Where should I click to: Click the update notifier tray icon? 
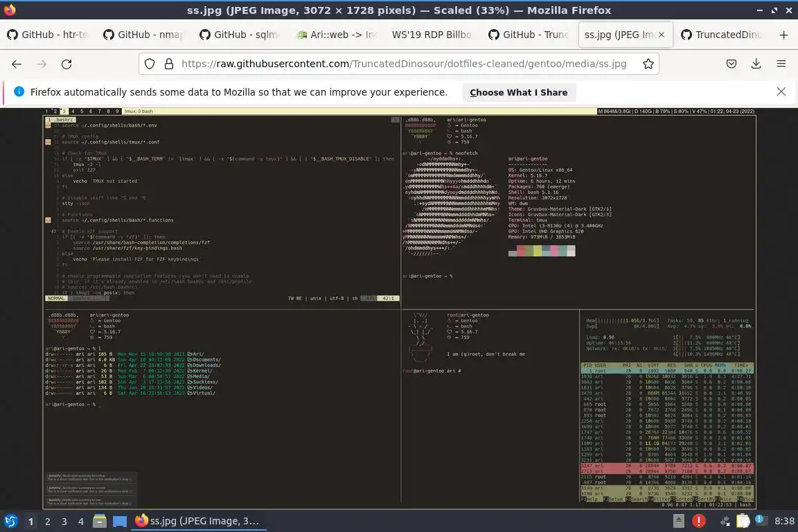(761, 520)
